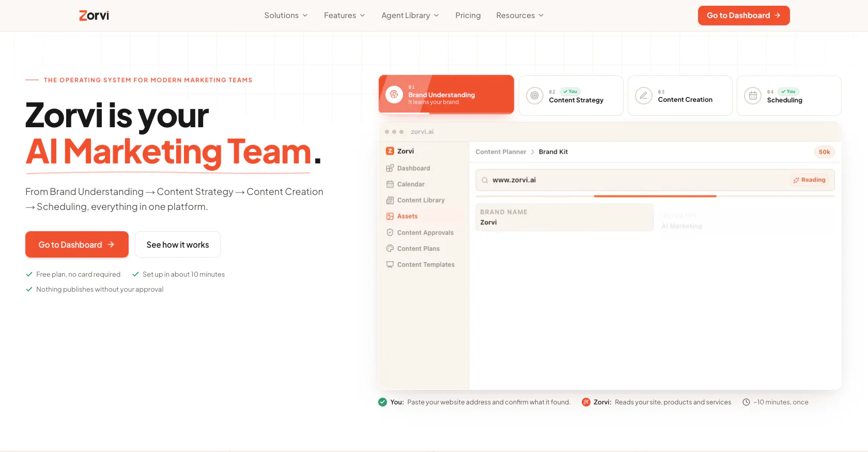The width and height of the screenshot is (868, 452).
Task: Click the Assets sidebar icon
Action: (x=390, y=216)
